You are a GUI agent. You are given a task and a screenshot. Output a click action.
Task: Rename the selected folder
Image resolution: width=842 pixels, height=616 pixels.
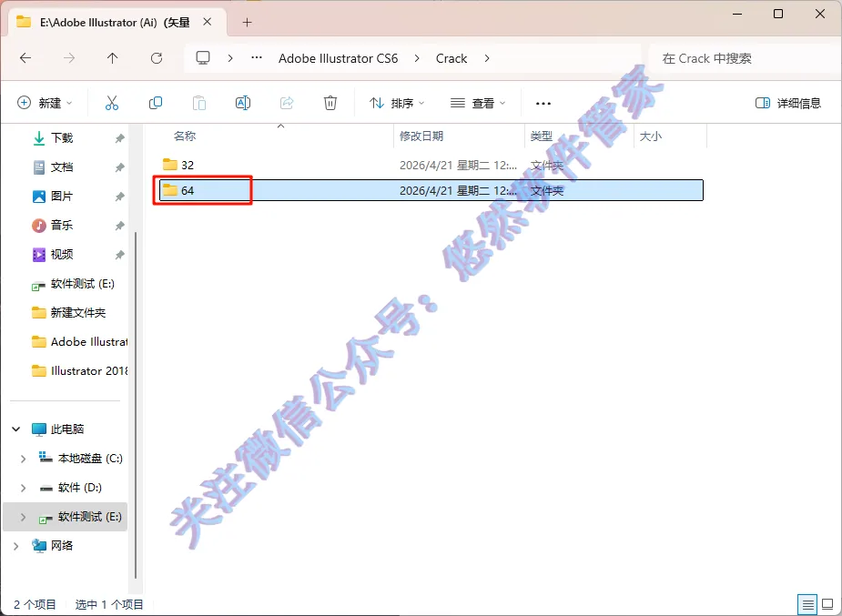click(243, 103)
